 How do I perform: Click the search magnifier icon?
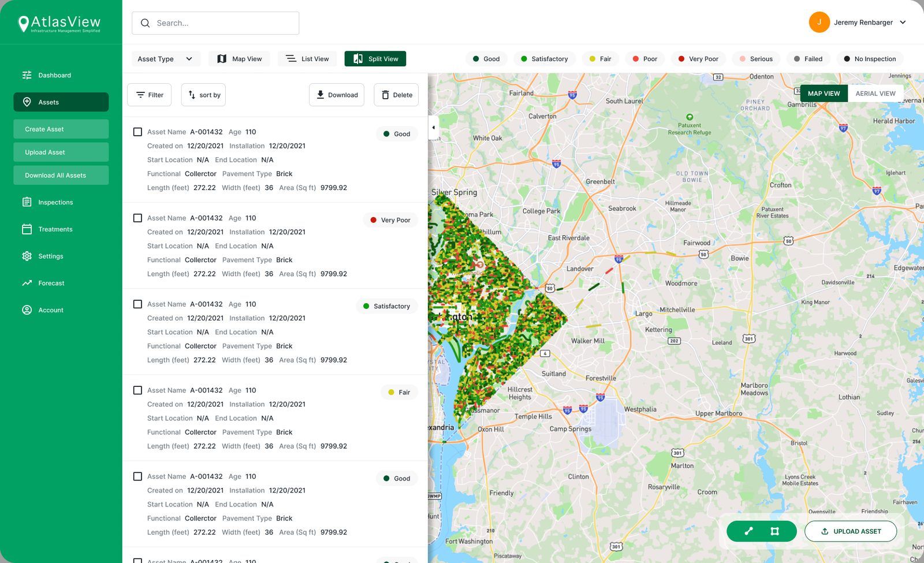(x=146, y=23)
